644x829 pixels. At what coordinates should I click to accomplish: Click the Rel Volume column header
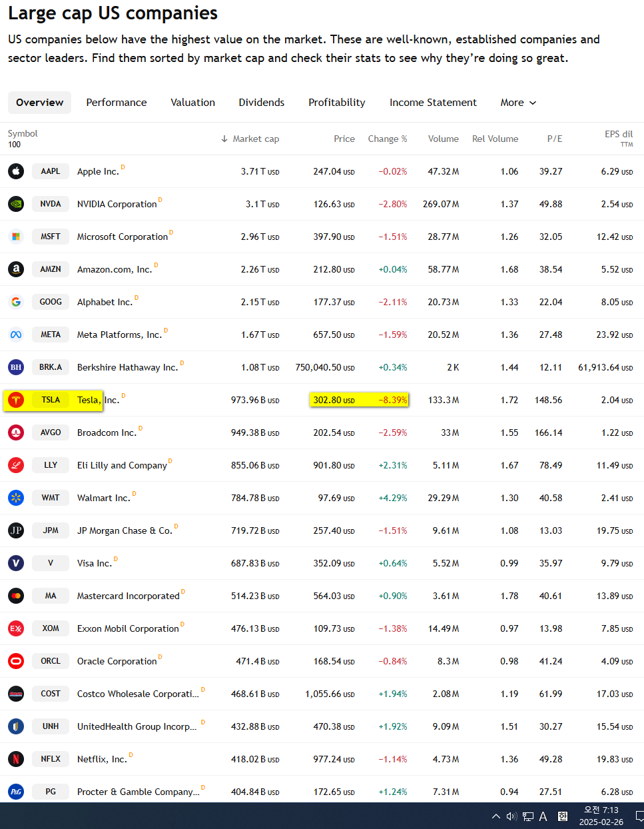(x=495, y=139)
